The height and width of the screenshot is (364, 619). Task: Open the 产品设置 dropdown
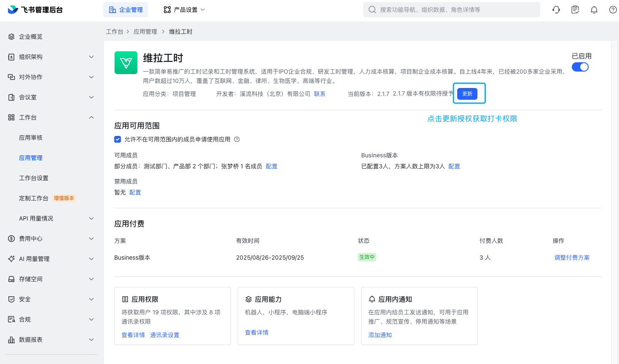point(184,9)
